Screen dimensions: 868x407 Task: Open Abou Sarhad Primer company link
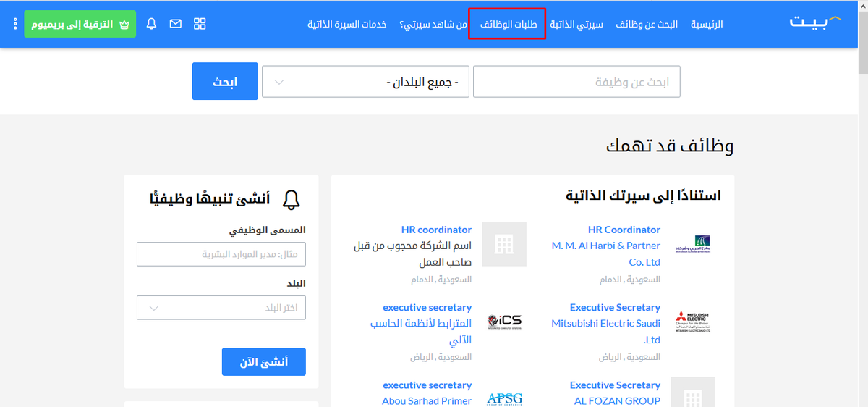(427, 400)
